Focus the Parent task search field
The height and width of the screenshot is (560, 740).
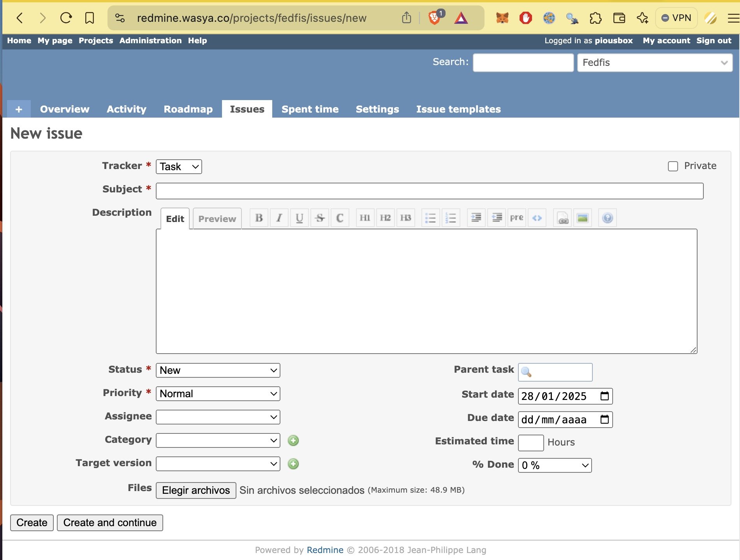click(x=555, y=372)
